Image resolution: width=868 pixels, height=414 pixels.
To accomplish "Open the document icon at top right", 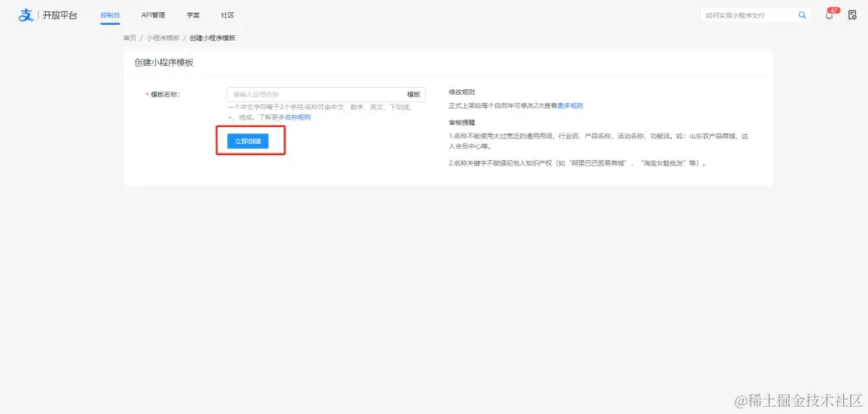I will click(x=853, y=15).
